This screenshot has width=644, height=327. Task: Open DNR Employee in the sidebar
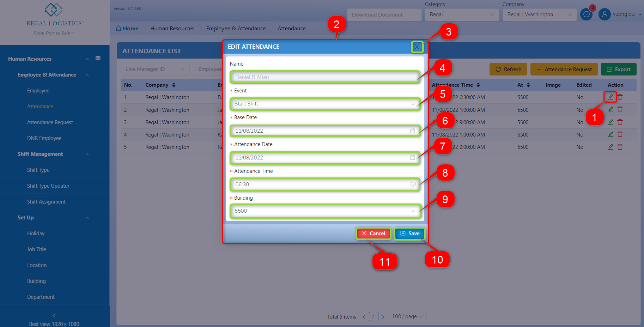pyautogui.click(x=44, y=138)
